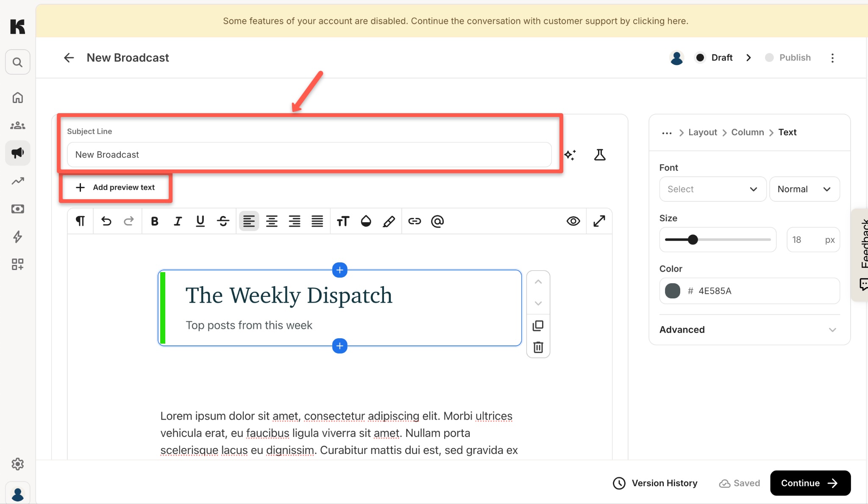Click the Continue button
This screenshot has height=504, width=868.
(x=810, y=483)
